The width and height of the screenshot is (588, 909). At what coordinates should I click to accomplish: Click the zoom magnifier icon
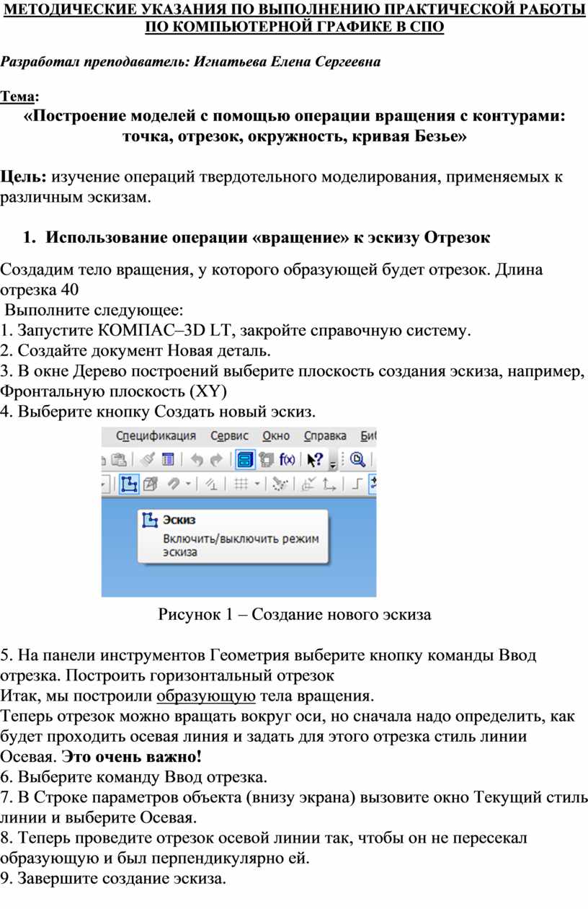coord(357,460)
